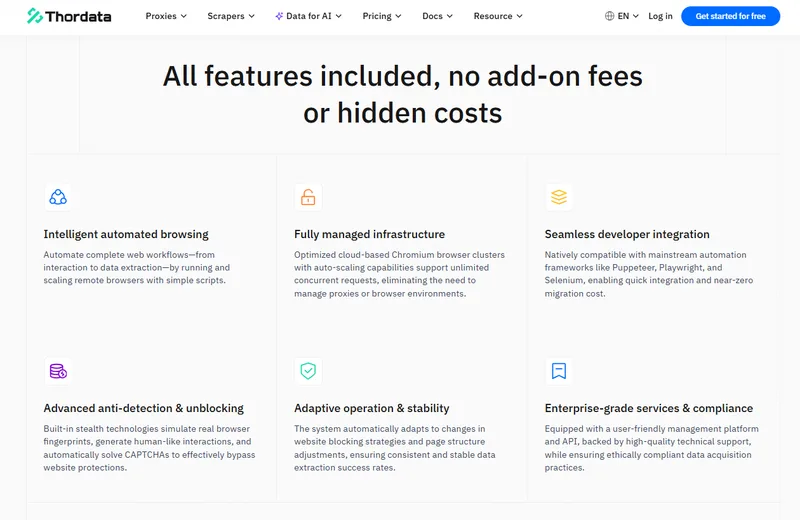
Task: Click the orange padlock Fully managed infrastructure icon
Action: click(308, 197)
